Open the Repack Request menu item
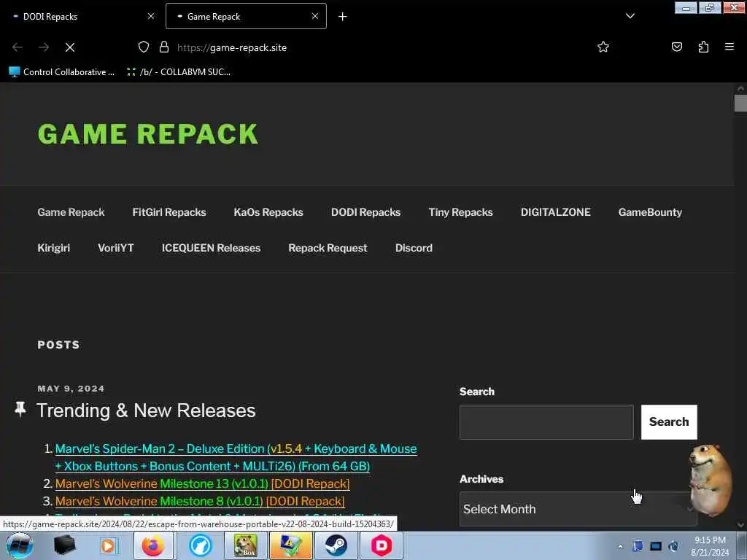 pyautogui.click(x=328, y=248)
